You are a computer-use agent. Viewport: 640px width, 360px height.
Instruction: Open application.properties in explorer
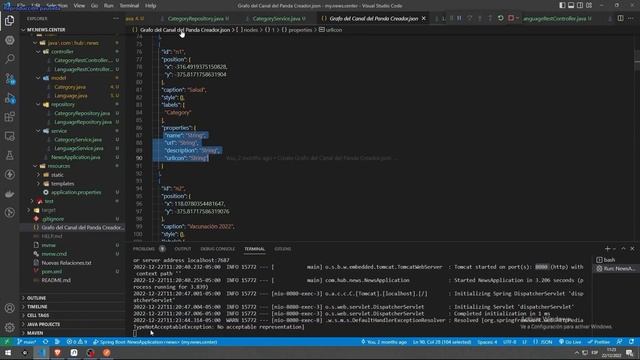[76, 192]
